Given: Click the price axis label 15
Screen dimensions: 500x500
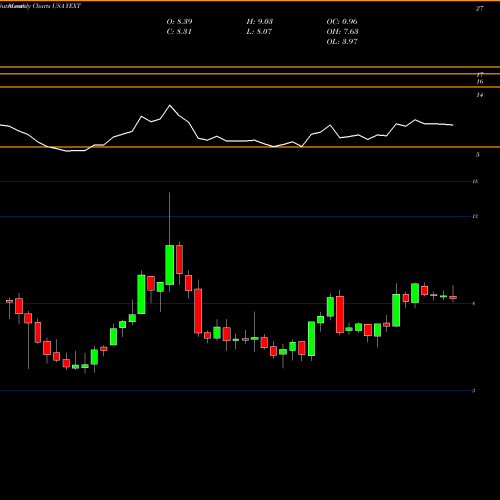Looking at the screenshot, I should [x=475, y=182].
